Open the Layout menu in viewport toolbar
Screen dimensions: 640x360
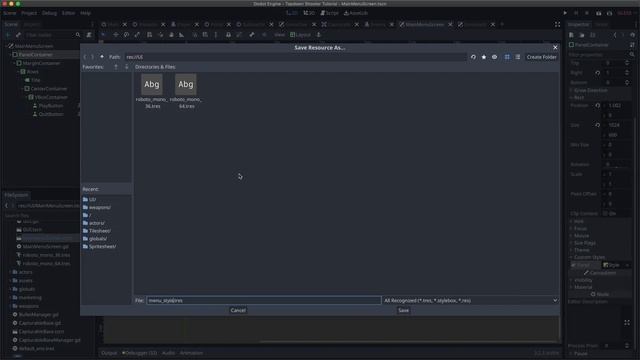pyautogui.click(x=300, y=35)
